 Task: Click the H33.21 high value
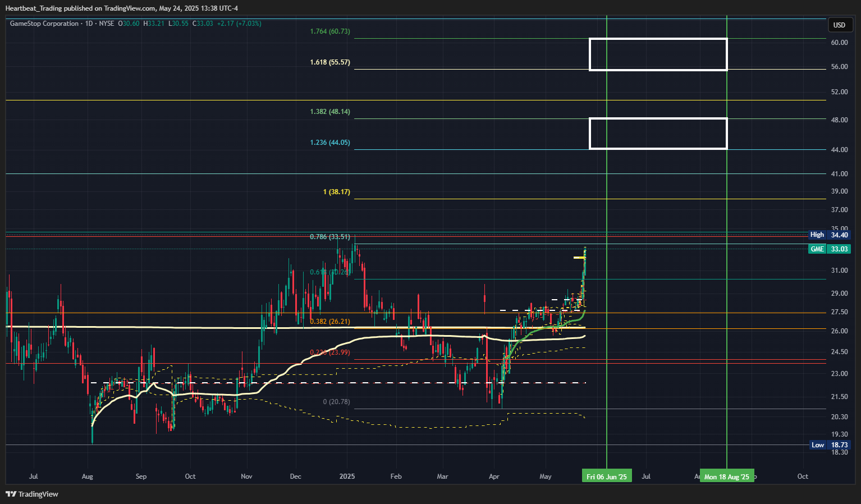tap(154, 24)
